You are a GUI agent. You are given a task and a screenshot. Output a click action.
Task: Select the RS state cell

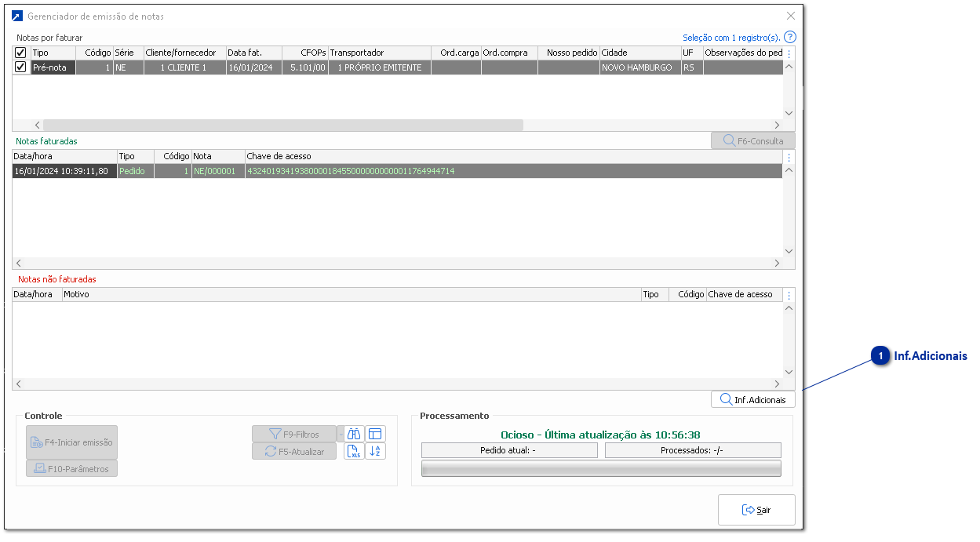692,67
